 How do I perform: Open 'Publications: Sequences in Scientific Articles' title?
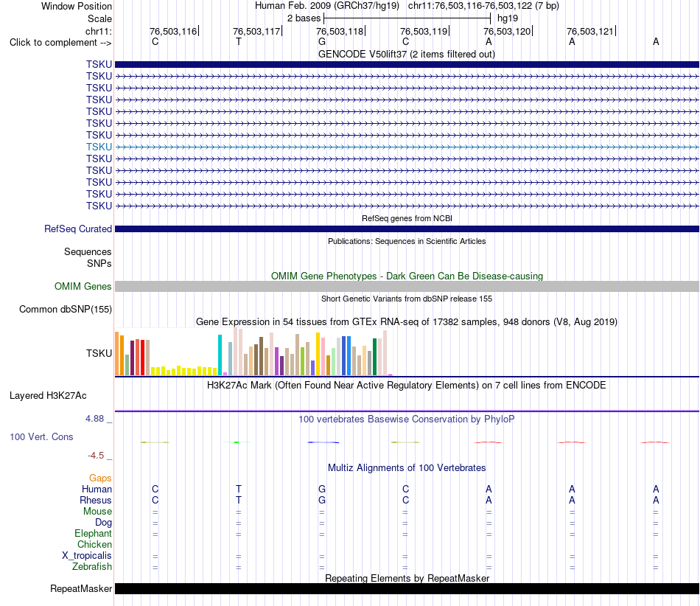[x=407, y=241]
